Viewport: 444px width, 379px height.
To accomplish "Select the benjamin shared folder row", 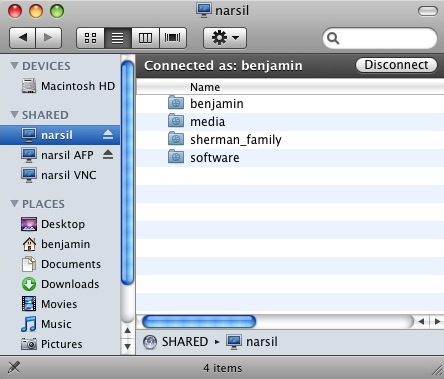I will 290,104.
